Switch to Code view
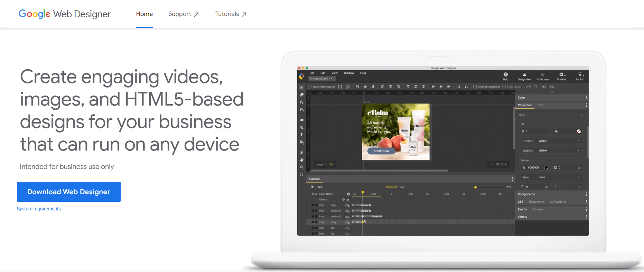 tap(543, 76)
